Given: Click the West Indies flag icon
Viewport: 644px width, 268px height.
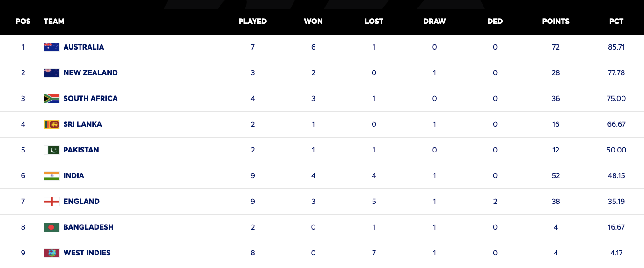Looking at the screenshot, I should pos(51,253).
